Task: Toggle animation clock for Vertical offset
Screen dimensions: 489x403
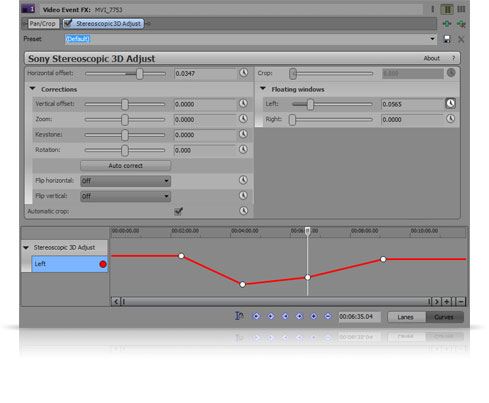Action: [243, 104]
